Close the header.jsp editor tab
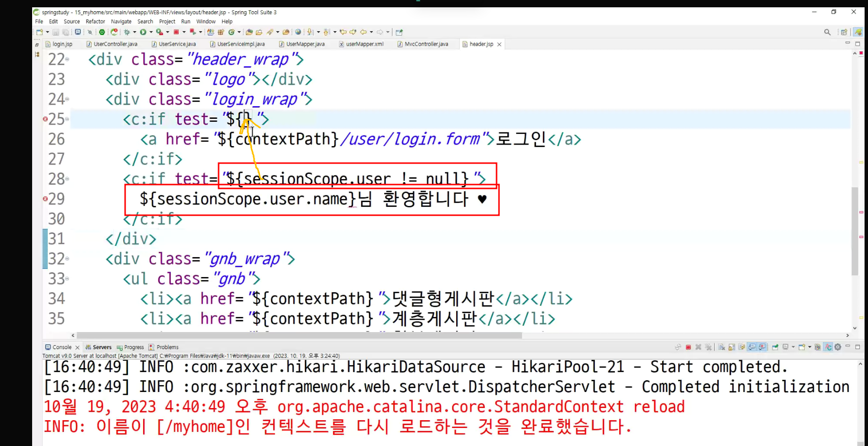Screen dimensions: 868x446 tap(499, 44)
